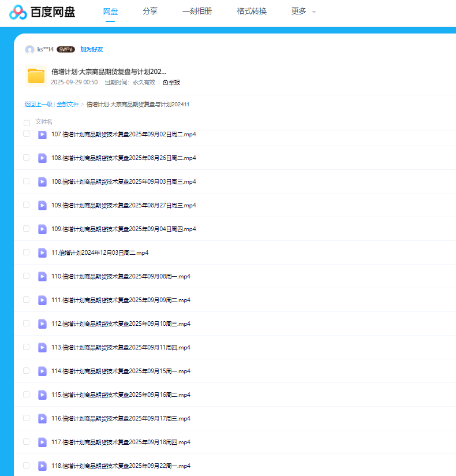456x476 pixels.
Task: Click the user avatar for ks**l4
Action: [29, 50]
